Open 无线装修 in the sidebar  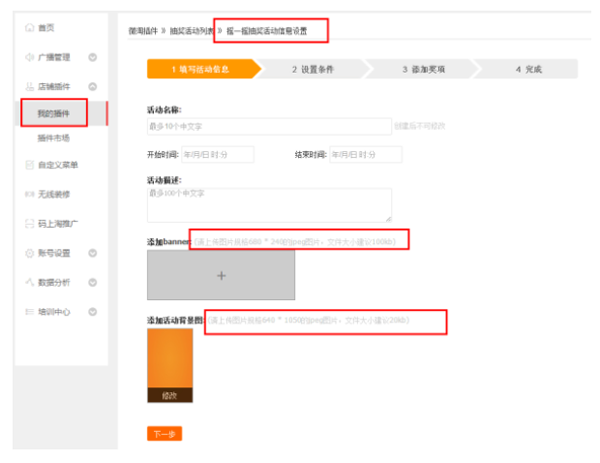[x=54, y=194]
